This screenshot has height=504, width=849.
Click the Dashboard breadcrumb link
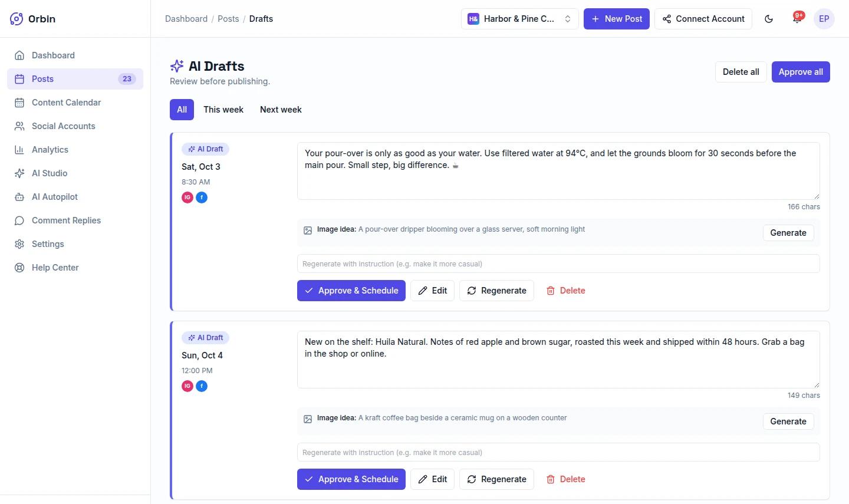186,19
